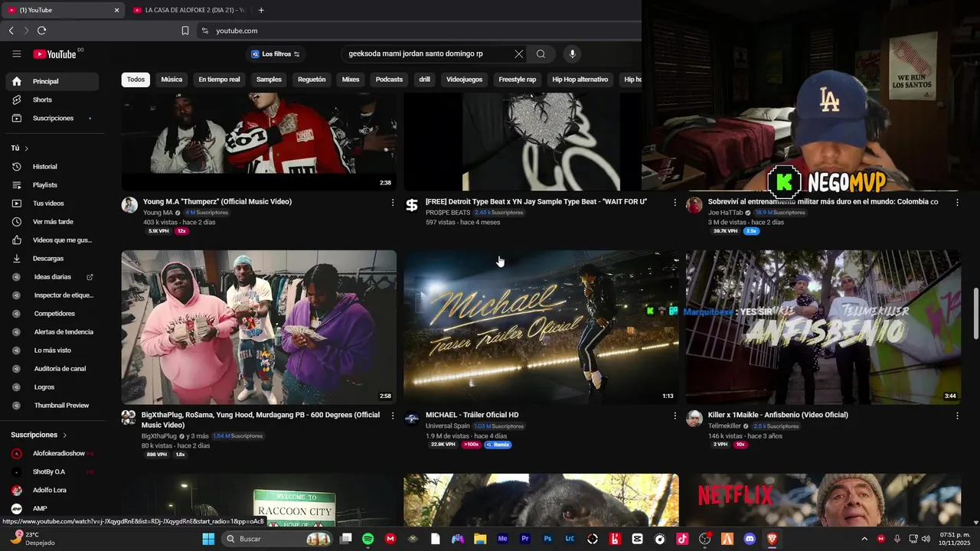Open options menu for Killer x 1Maikle Anfisbenio
The width and height of the screenshot is (980, 551).
click(x=957, y=416)
